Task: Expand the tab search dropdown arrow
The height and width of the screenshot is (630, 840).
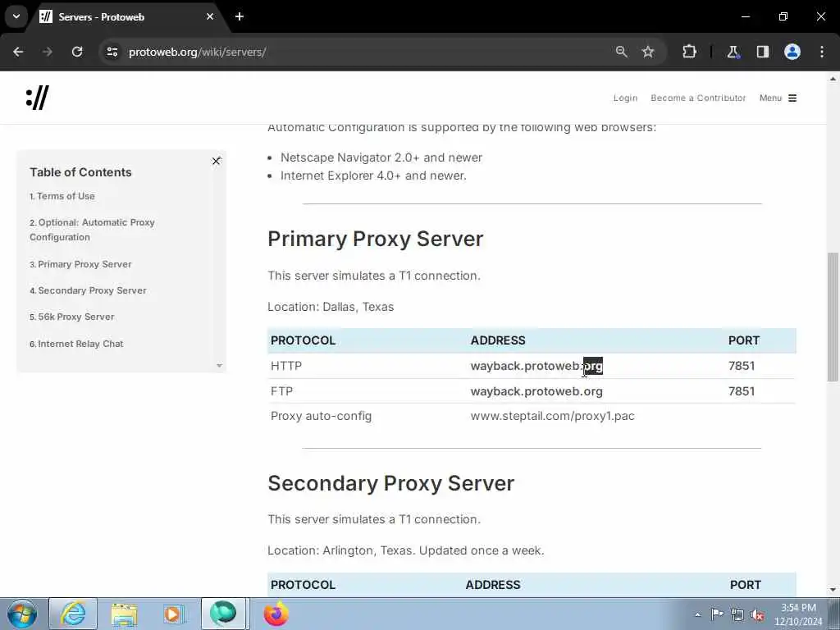Action: [16, 16]
